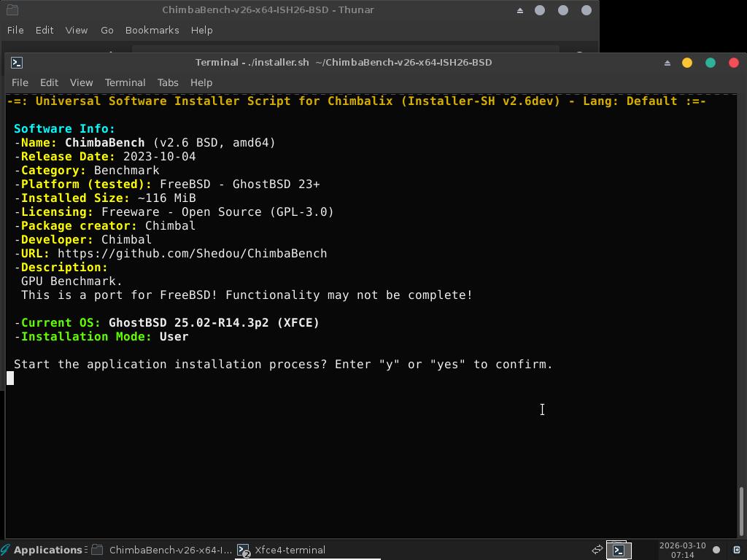Open the Terminal window's File menu

pos(20,83)
